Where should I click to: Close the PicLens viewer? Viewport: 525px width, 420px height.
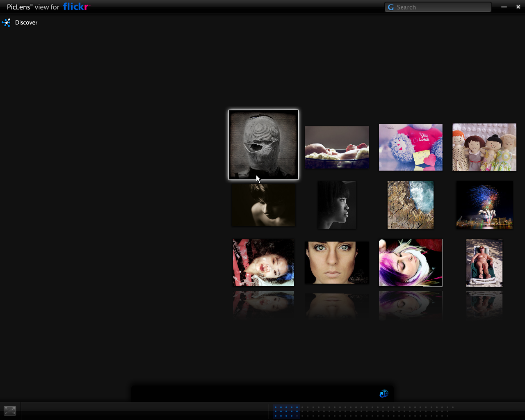tap(518, 7)
